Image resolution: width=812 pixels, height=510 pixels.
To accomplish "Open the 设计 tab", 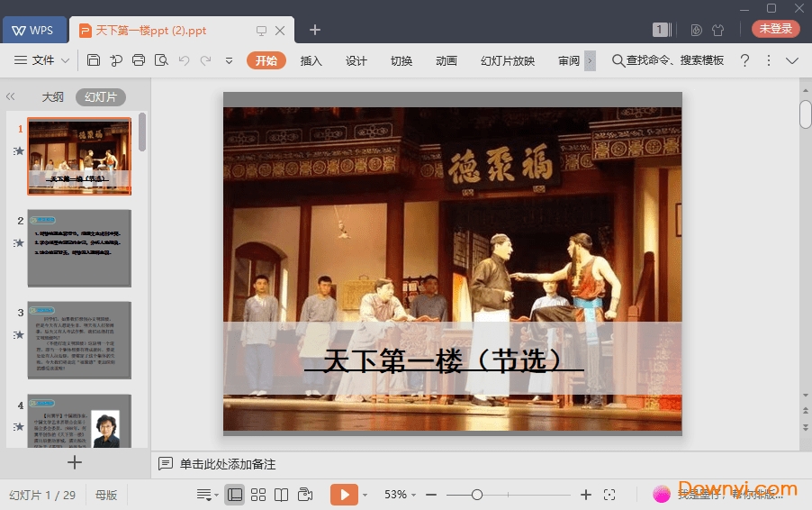I will (356, 60).
